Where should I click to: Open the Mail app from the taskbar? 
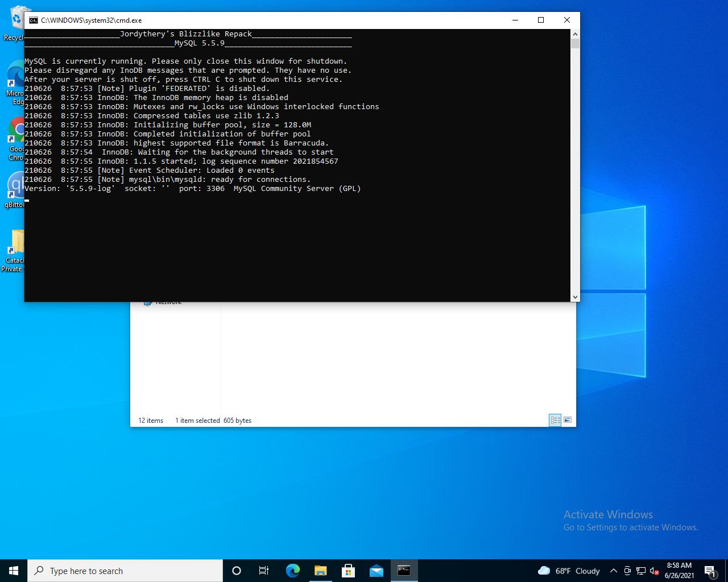(377, 571)
